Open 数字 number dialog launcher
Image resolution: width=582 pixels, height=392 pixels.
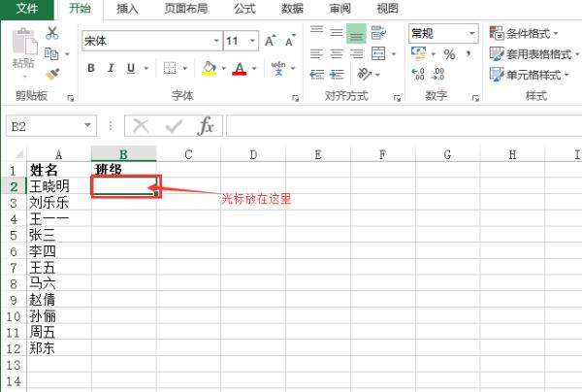(x=475, y=98)
